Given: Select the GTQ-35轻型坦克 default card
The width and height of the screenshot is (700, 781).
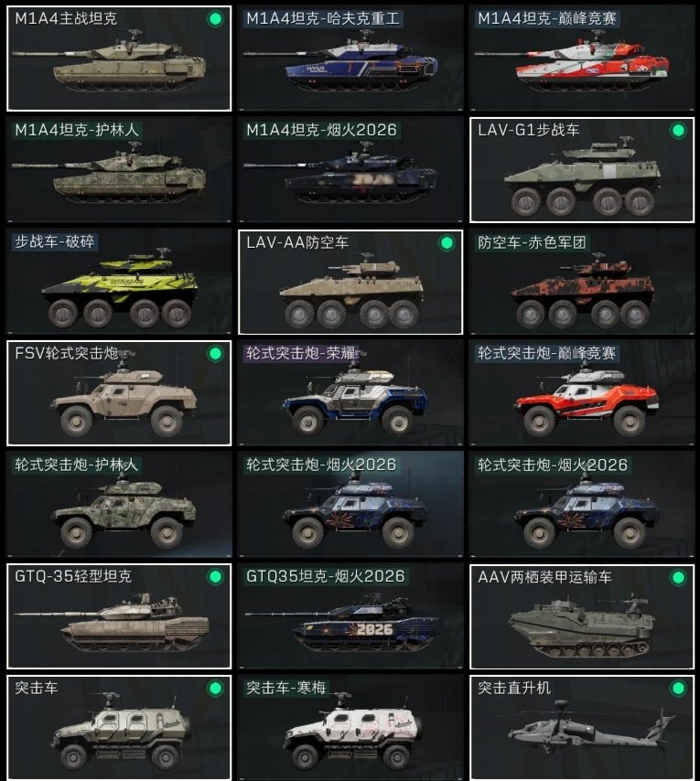Looking at the screenshot, I should (119, 616).
